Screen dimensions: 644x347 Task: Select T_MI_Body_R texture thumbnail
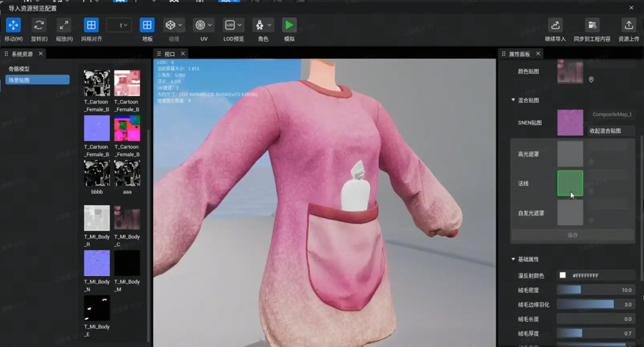[x=97, y=218]
